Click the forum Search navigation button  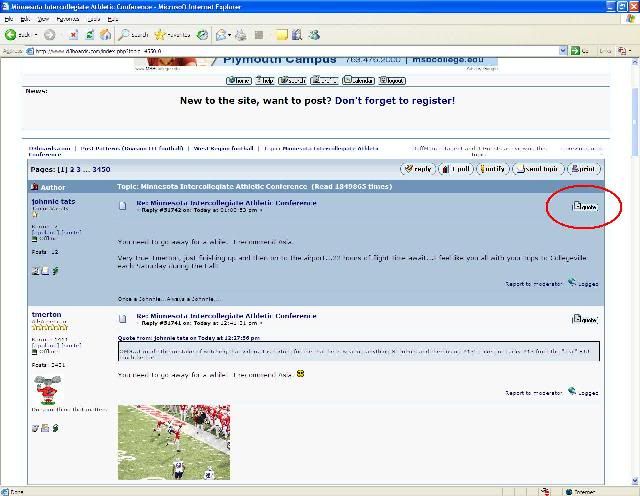pyautogui.click(x=292, y=80)
